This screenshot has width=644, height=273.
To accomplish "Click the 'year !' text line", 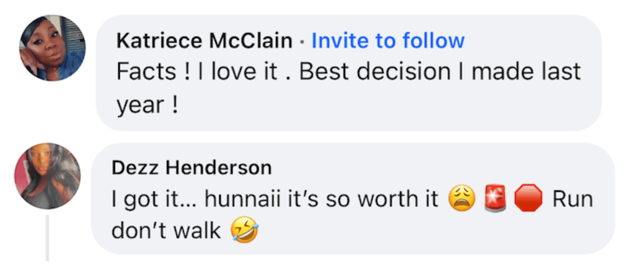I will (148, 105).
